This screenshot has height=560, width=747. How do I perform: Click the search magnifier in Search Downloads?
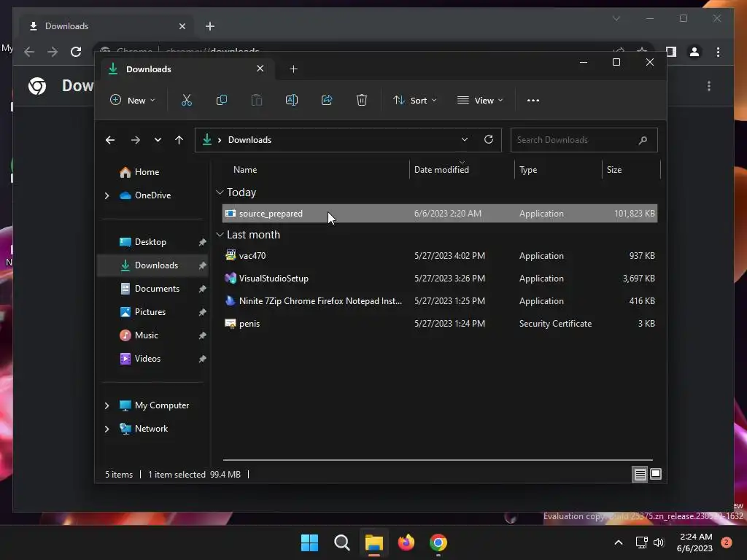click(643, 140)
